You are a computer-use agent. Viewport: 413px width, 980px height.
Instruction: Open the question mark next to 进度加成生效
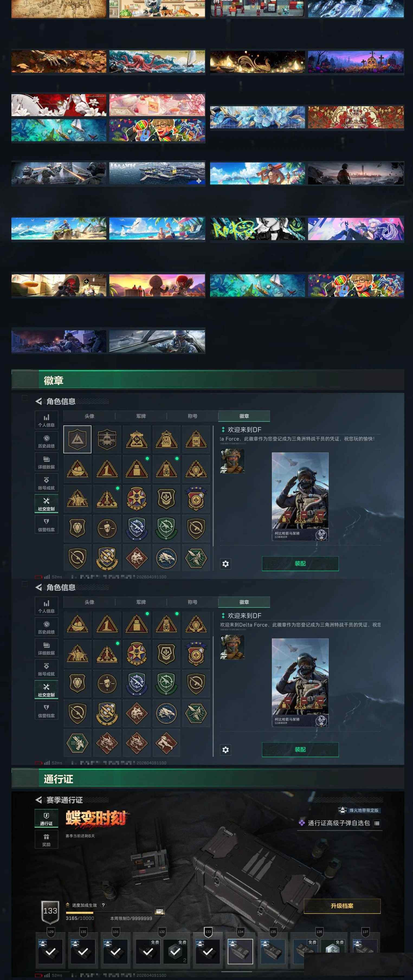pos(103,905)
